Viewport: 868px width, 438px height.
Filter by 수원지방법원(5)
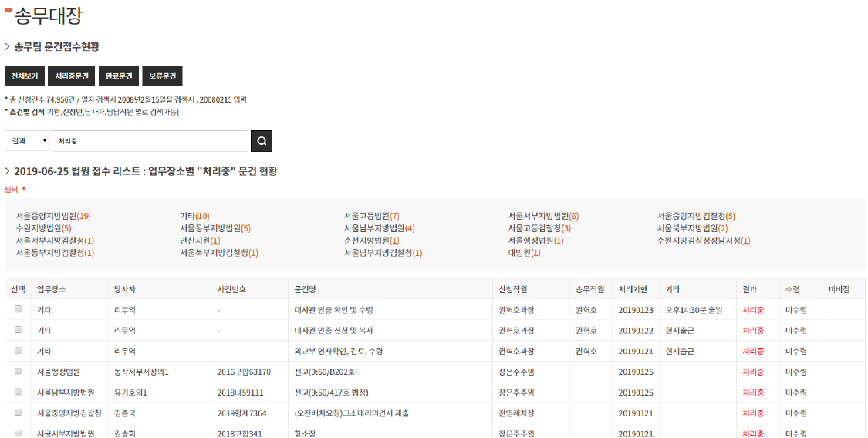(44, 228)
